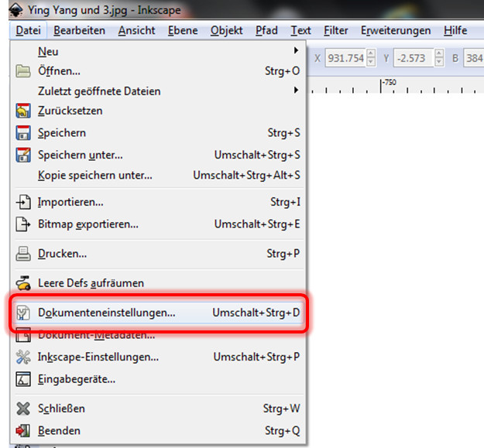The image size is (484, 448).
Task: Increase the Y value with up arrow
Action: tap(439, 53)
